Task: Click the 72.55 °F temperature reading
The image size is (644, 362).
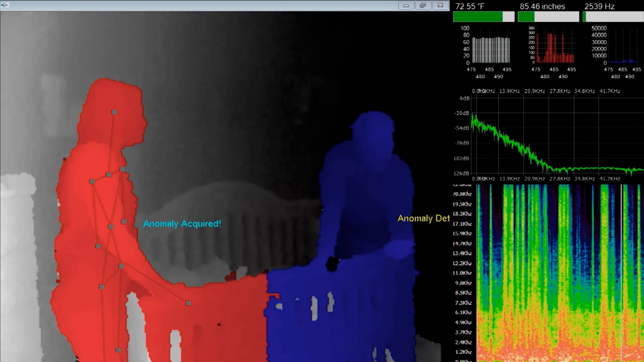Action: pos(470,6)
